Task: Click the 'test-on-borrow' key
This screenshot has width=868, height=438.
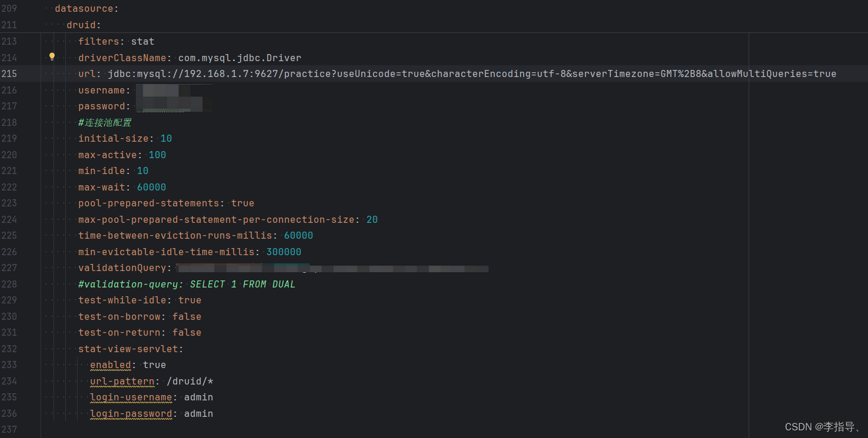Action: pyautogui.click(x=119, y=316)
